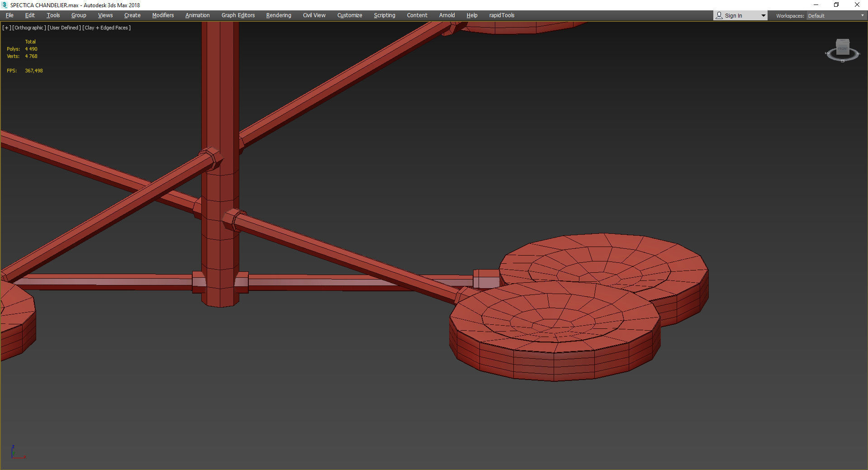This screenshot has width=868, height=470.
Task: Open the Clay + Edged Faces shading menu
Action: click(x=107, y=28)
